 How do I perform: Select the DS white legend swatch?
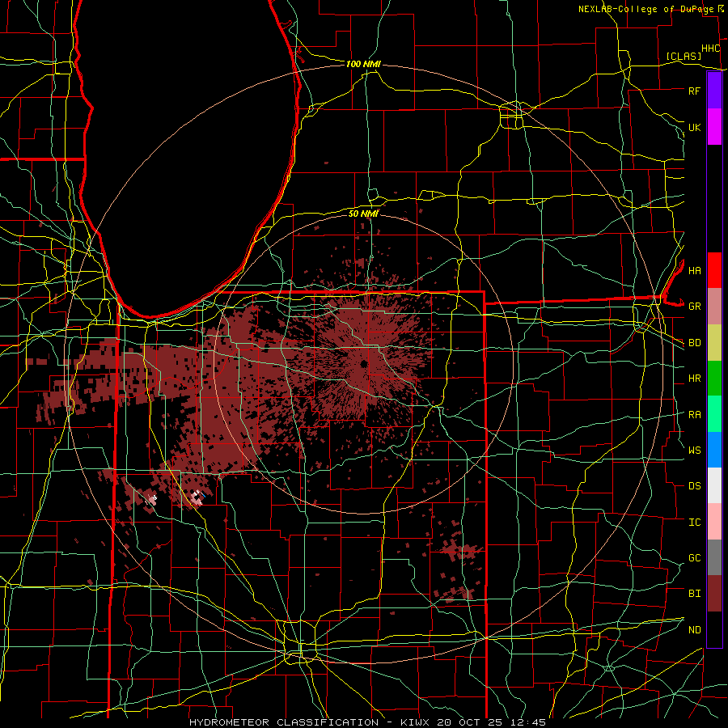pyautogui.click(x=714, y=485)
